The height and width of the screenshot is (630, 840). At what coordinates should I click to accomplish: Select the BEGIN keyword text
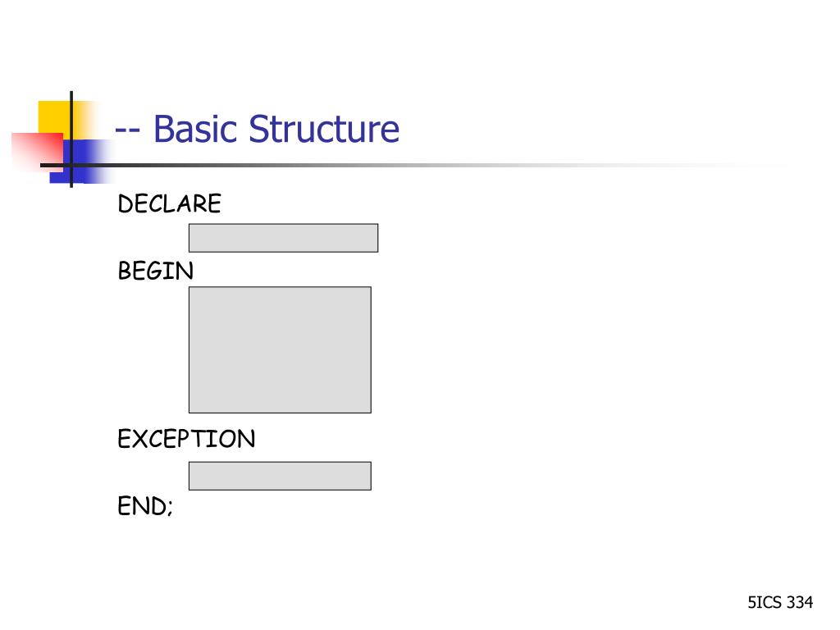(155, 271)
